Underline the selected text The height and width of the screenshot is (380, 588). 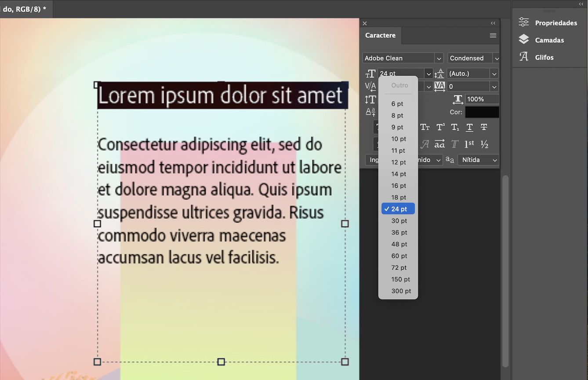pos(469,127)
